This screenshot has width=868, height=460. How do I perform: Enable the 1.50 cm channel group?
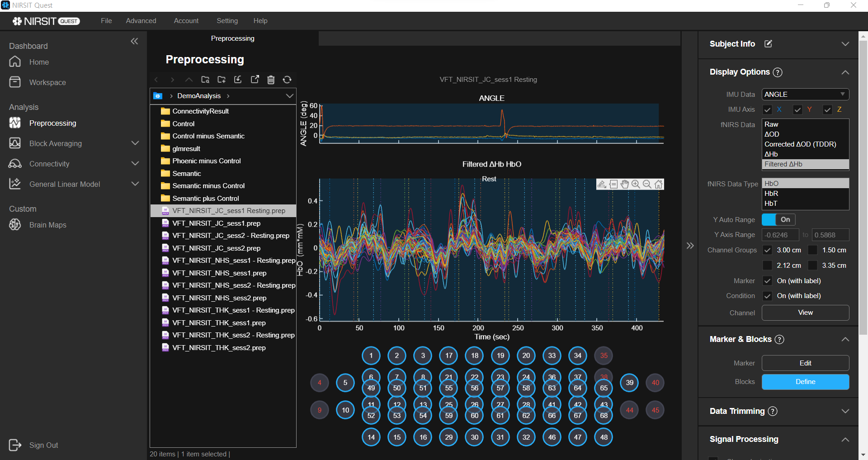click(812, 250)
